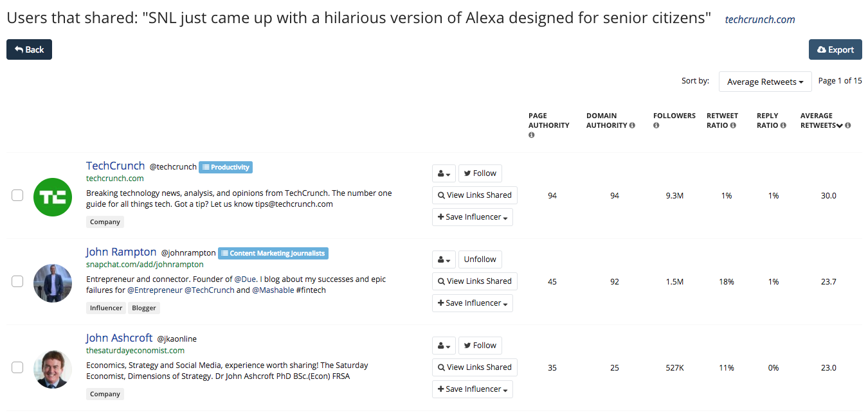Click the Productivity list tag on TechCrunch
The image size is (868, 413).
click(226, 167)
